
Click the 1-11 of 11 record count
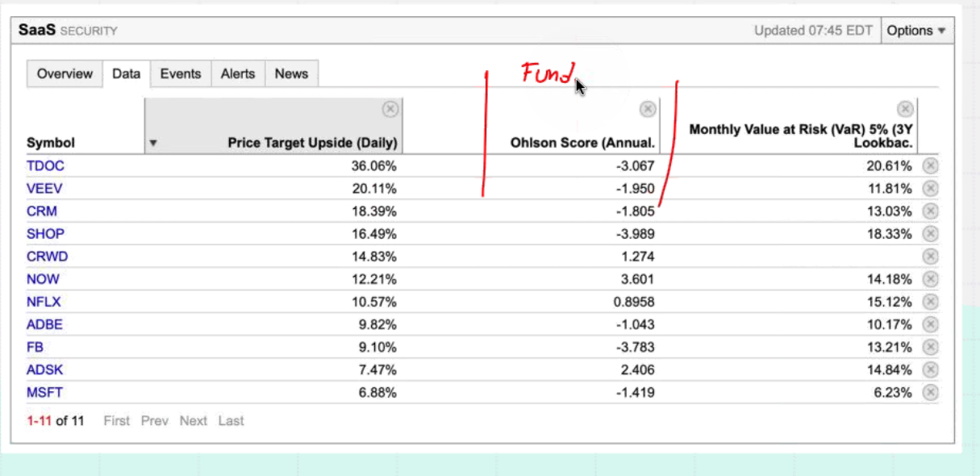point(55,420)
